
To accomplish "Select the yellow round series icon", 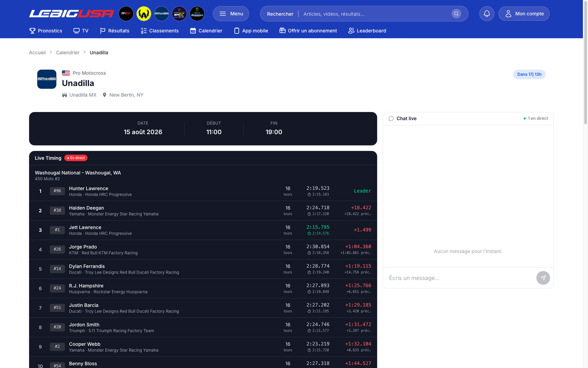I will tap(144, 14).
